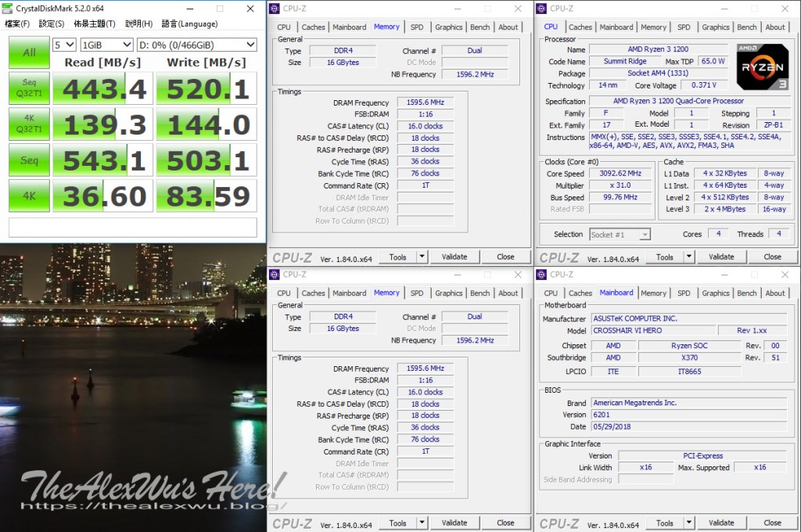
Task: Expand the 1GiB test size dropdown
Action: [106, 45]
